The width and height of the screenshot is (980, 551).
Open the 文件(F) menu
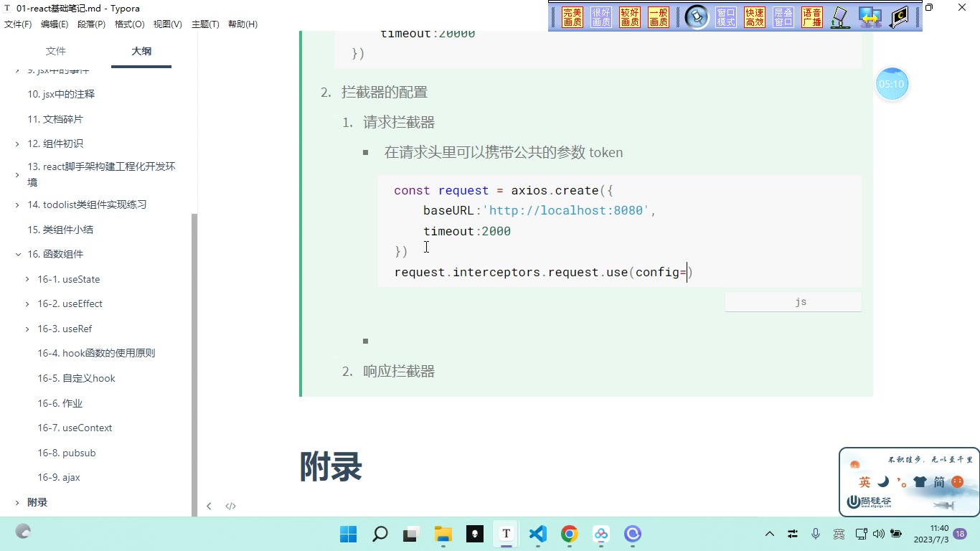tap(18, 24)
